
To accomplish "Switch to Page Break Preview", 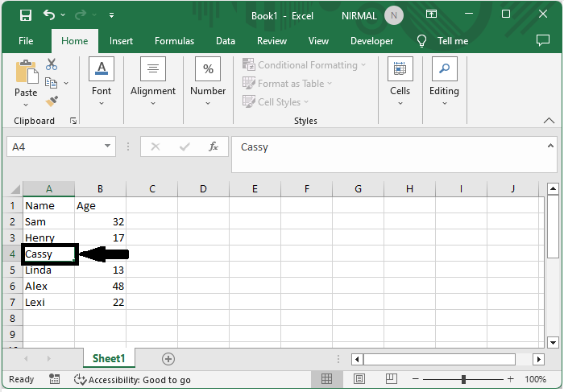I will tap(392, 378).
